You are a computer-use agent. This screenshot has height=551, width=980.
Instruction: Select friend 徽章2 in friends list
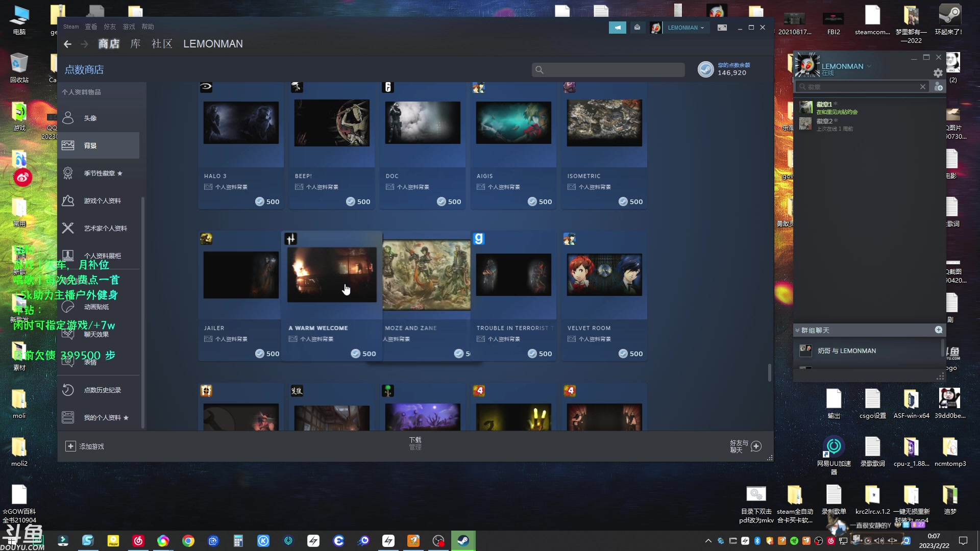point(869,124)
